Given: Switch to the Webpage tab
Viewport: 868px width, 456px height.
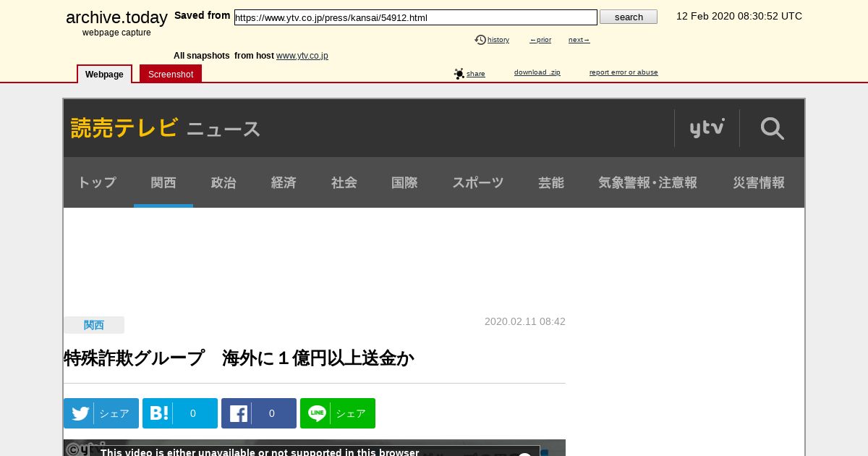Looking at the screenshot, I should [104, 74].
